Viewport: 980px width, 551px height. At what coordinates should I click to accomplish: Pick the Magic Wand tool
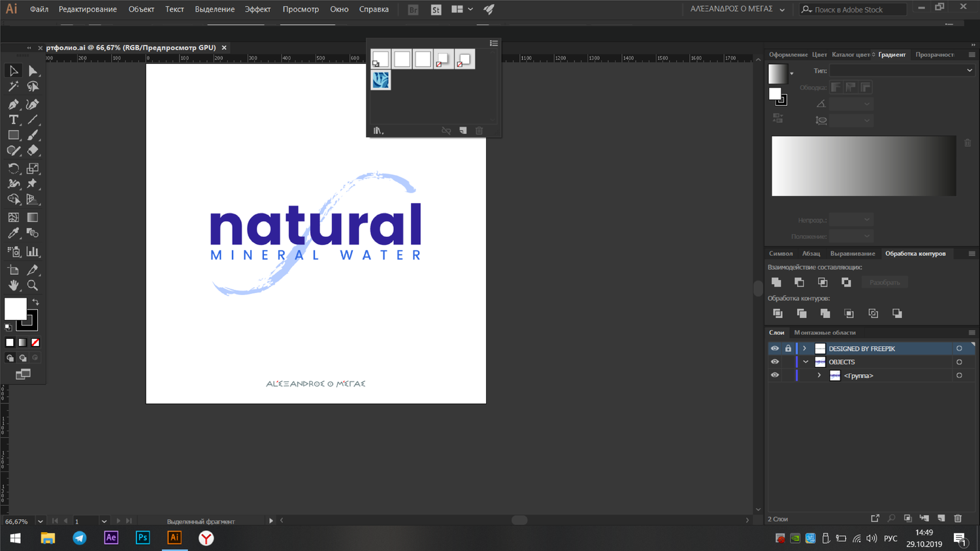(13, 87)
